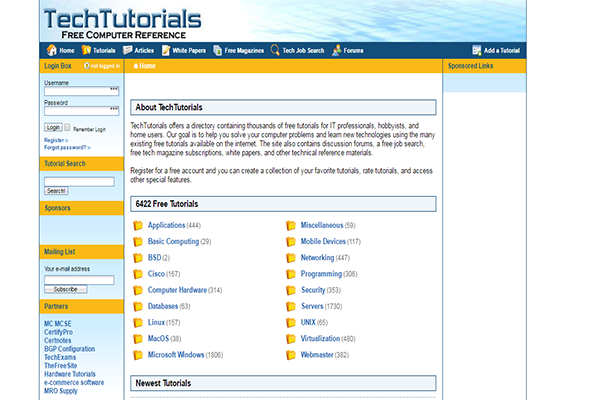Click the Free Magazines icon

coord(218,50)
